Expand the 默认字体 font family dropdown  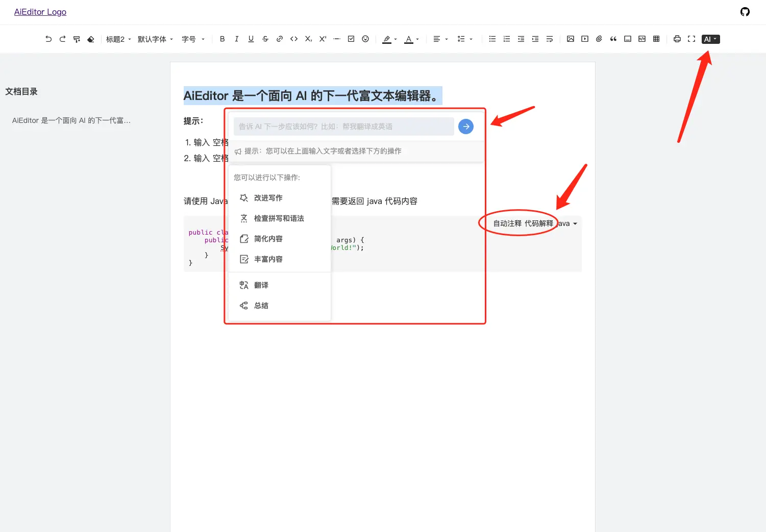click(155, 39)
